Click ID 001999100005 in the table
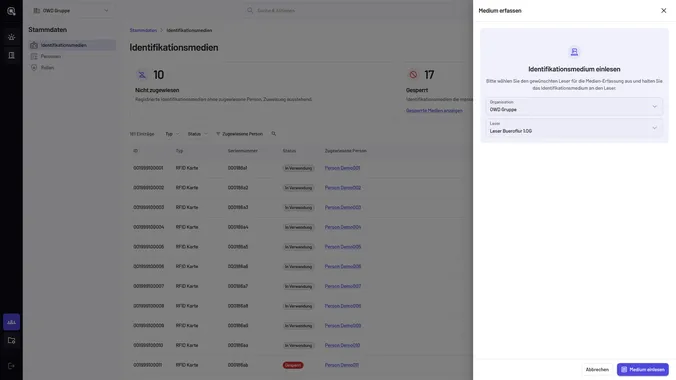Viewport: 676px width, 380px height. coord(148,247)
